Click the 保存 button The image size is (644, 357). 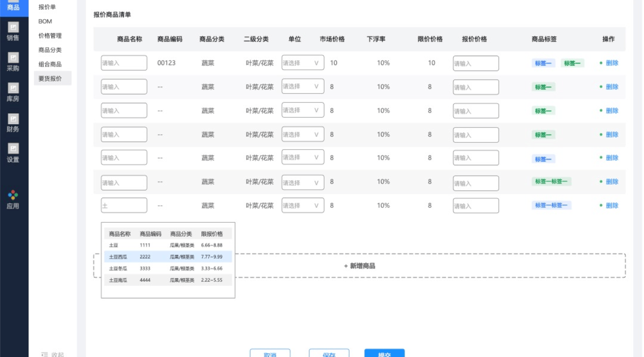pyautogui.click(x=329, y=353)
